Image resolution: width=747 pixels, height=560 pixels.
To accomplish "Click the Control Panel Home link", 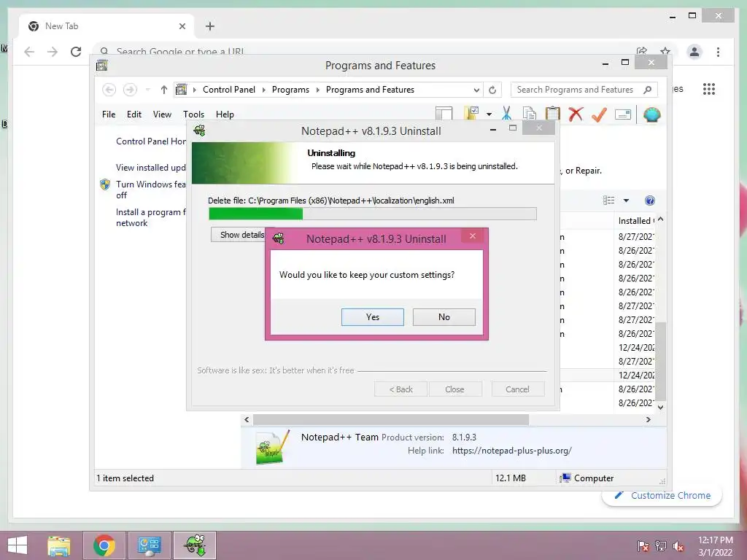I will [151, 141].
